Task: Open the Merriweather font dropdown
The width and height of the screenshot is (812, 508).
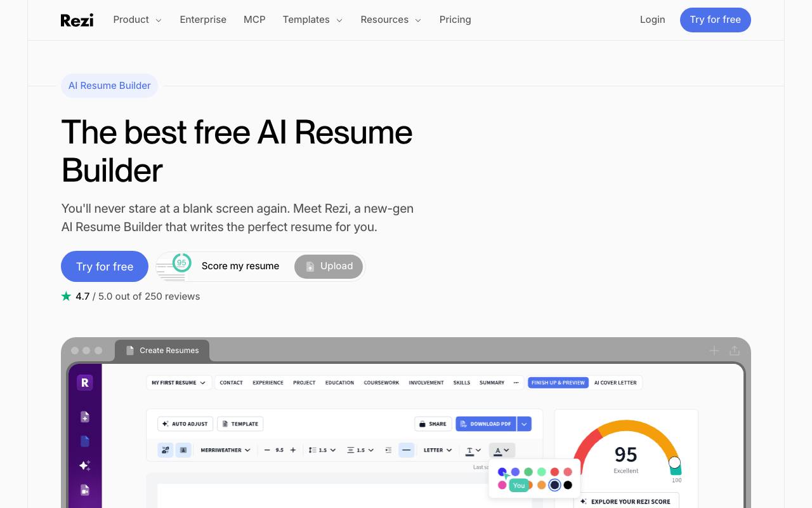Action: [225, 450]
